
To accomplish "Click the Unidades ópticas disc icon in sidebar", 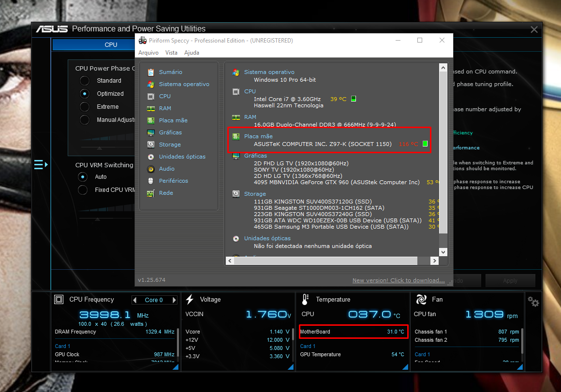I will 151,157.
